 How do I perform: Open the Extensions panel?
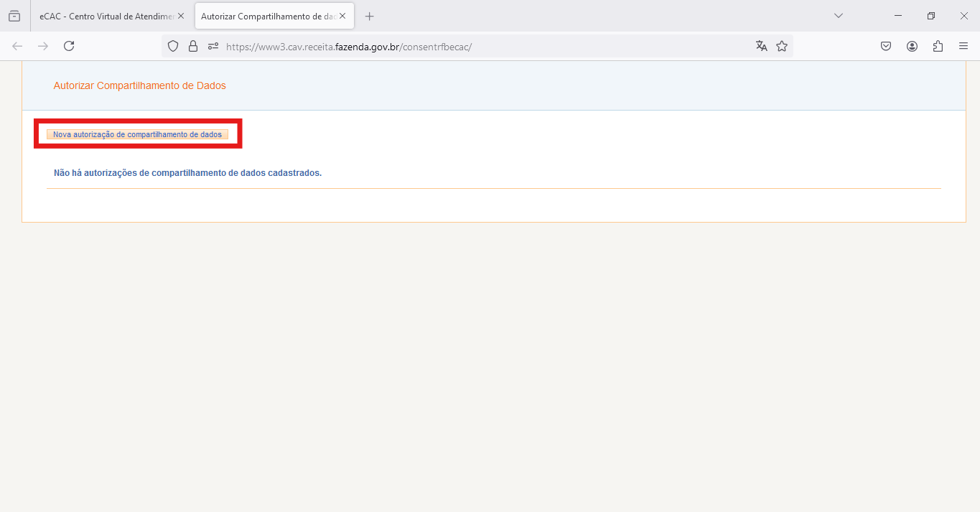938,46
